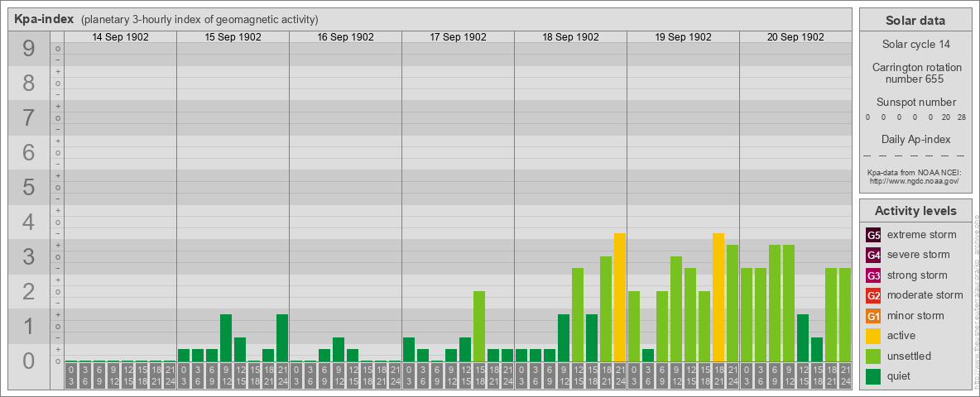Click the planetary 3-hourly index subtitle
Image resolution: width=980 pixels, height=397 pixels.
199,19
